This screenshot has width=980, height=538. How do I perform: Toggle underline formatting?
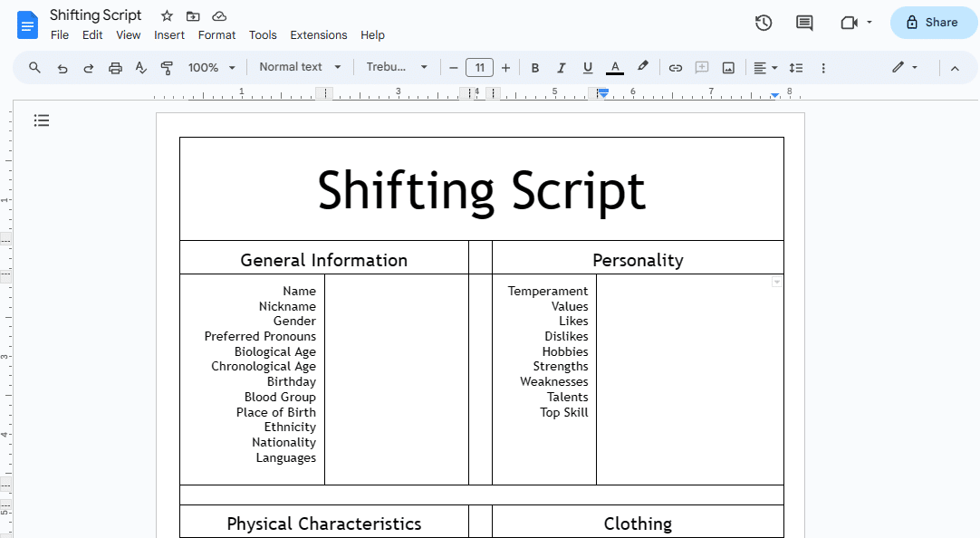pos(588,68)
